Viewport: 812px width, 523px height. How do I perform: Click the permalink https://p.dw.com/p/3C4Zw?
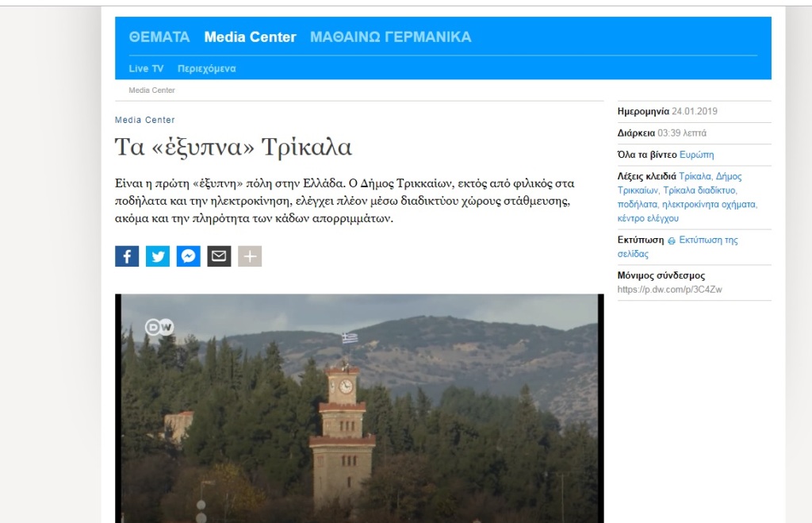pos(669,290)
